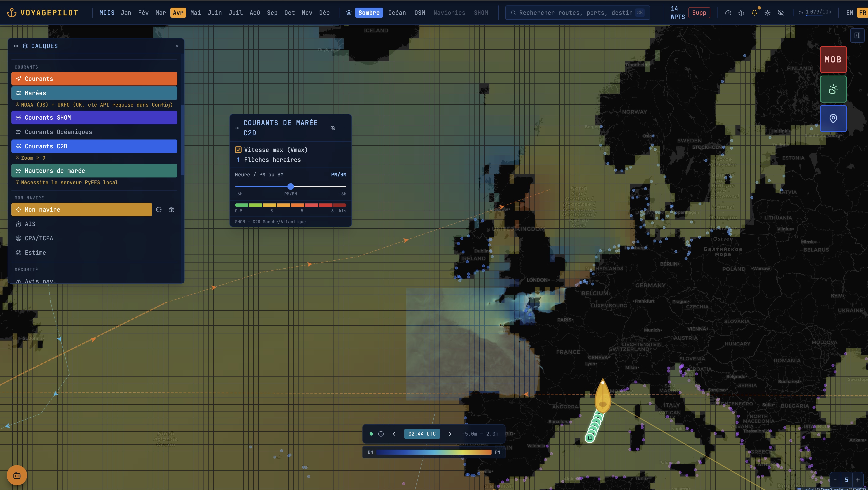Click the blue location pin button
Image resolution: width=868 pixels, height=490 pixels.
point(833,119)
